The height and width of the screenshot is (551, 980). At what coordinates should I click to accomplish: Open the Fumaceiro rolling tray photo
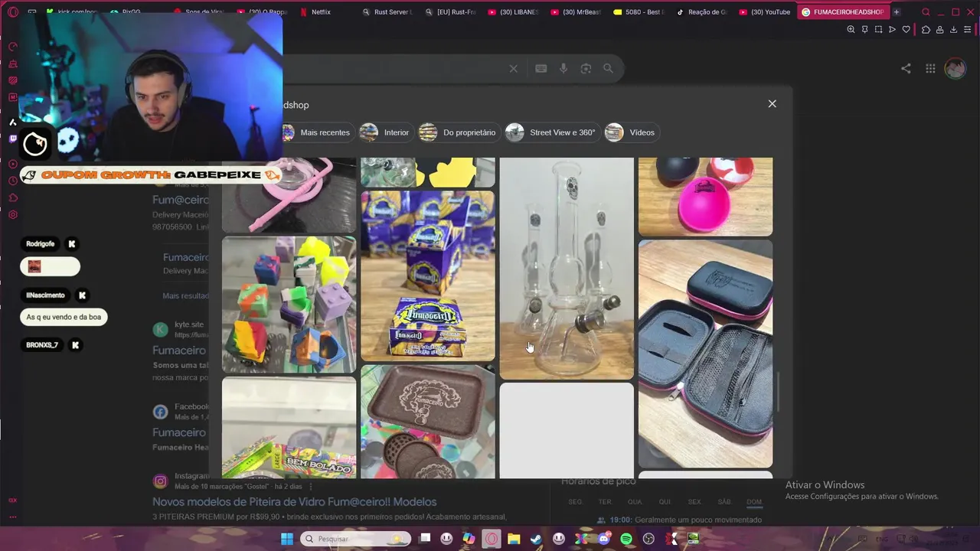tap(428, 422)
